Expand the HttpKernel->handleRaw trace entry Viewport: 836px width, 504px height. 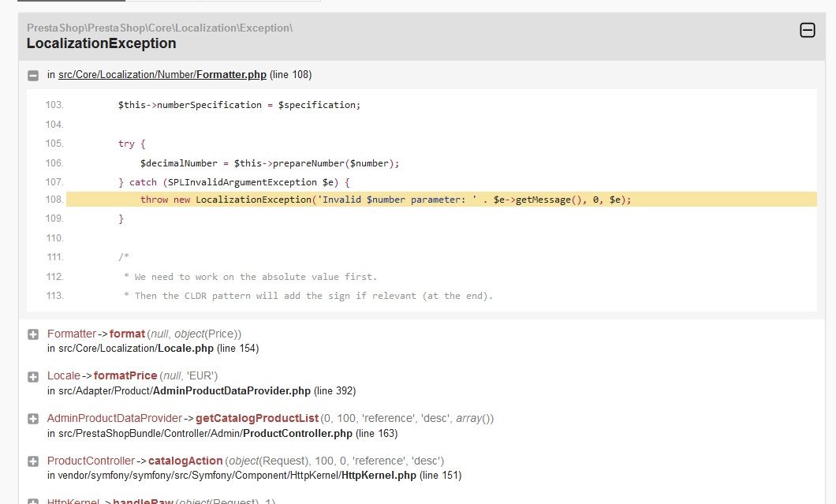tap(33, 502)
